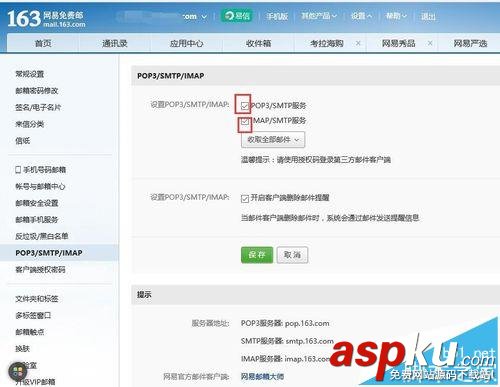Open 反垃圾/黑白名单 settings
Image resolution: width=500 pixels, height=387 pixels.
[42, 236]
